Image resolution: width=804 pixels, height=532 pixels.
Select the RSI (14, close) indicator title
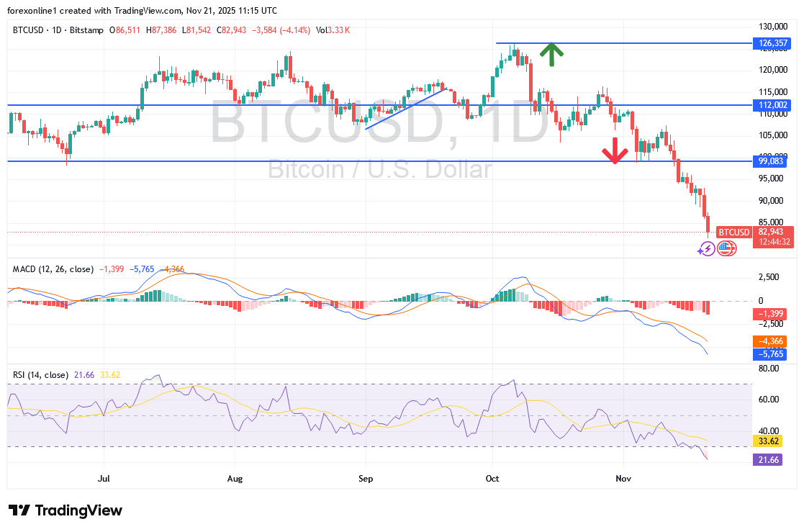click(x=40, y=376)
